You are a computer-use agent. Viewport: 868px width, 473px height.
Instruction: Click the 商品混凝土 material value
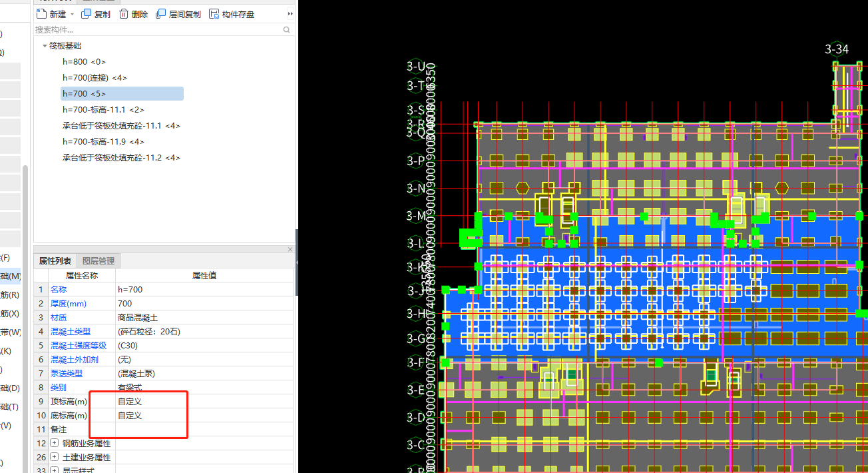tap(204, 318)
